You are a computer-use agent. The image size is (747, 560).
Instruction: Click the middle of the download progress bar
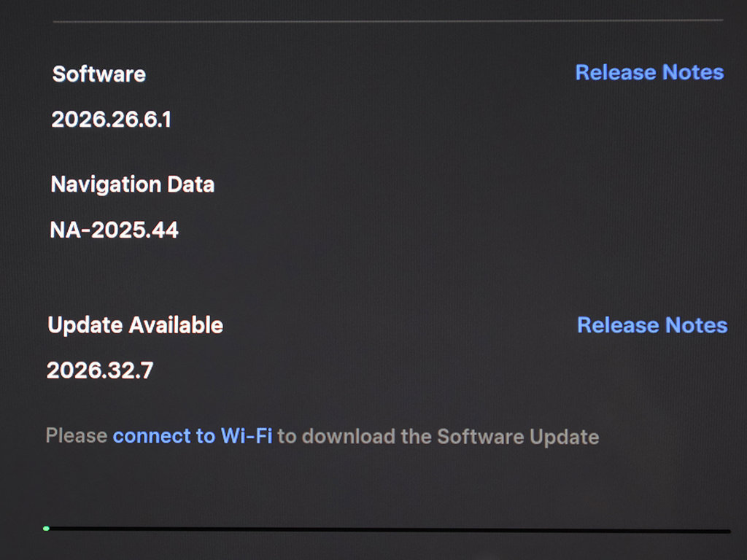(x=387, y=529)
